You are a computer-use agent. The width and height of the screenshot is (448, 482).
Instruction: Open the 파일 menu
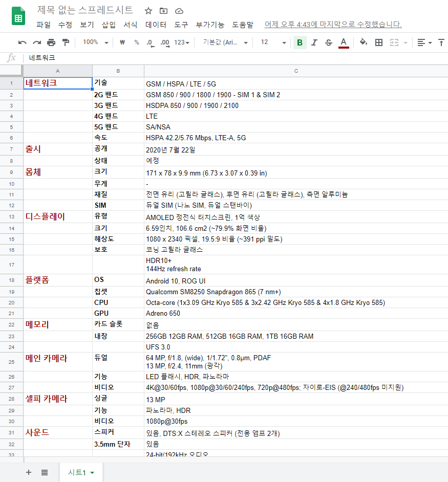tap(44, 25)
